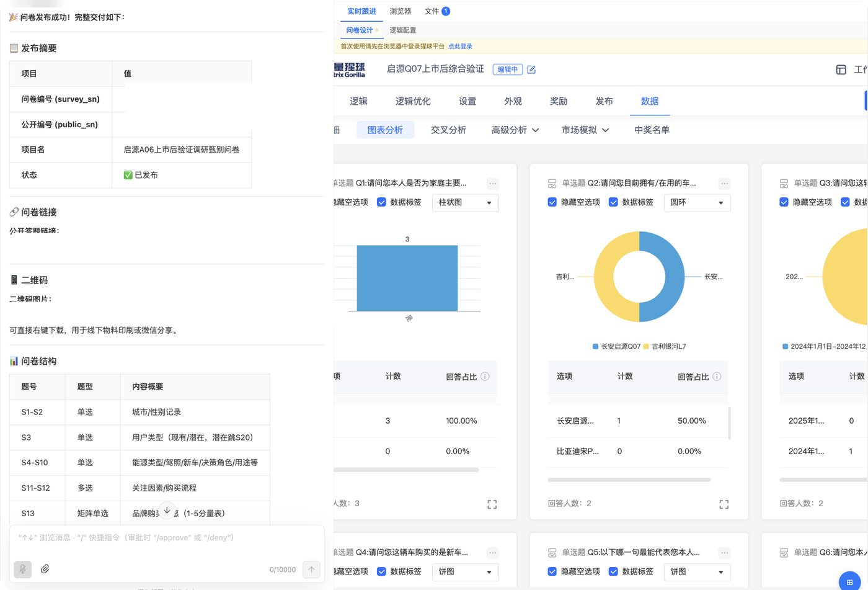Image resolution: width=868 pixels, height=590 pixels.
Task: Click the horizontal scrollbar under Q2 table
Action: 629,480
